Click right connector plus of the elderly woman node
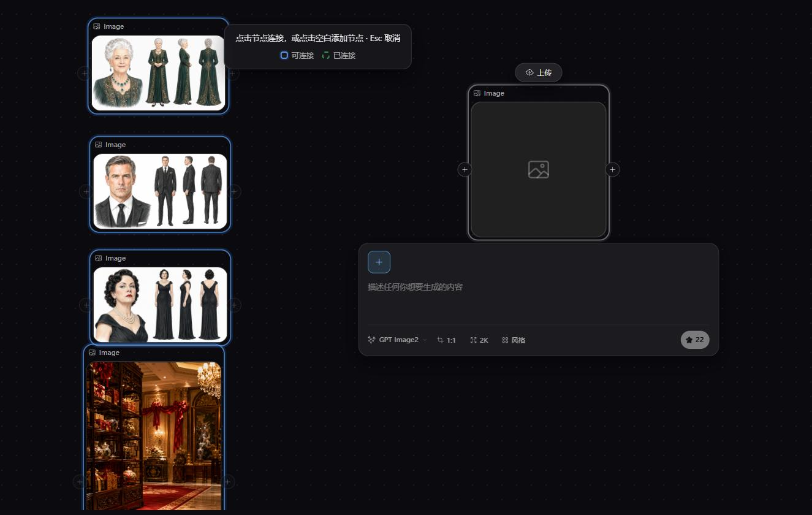Screen dimensions: 812x515 [x=232, y=74]
